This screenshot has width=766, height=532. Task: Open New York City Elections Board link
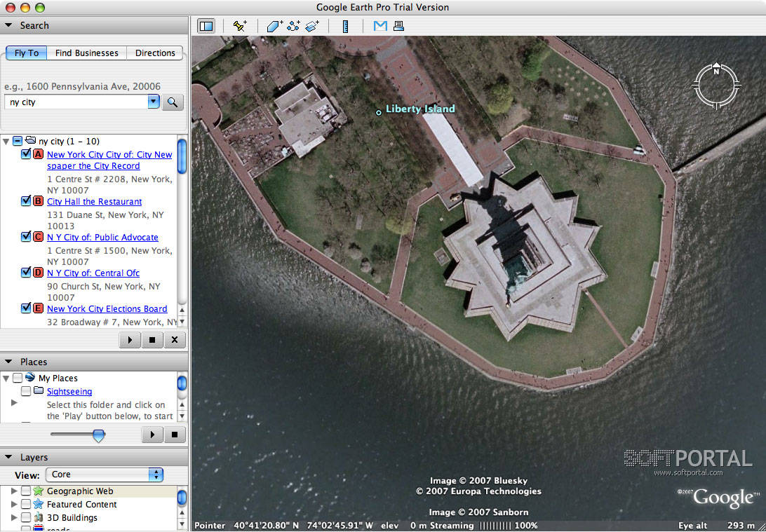(x=107, y=308)
